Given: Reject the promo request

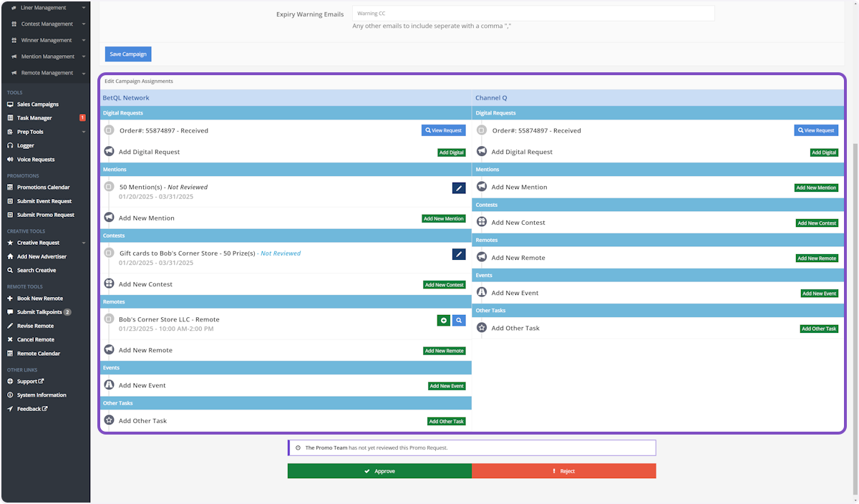Looking at the screenshot, I should pos(564,471).
